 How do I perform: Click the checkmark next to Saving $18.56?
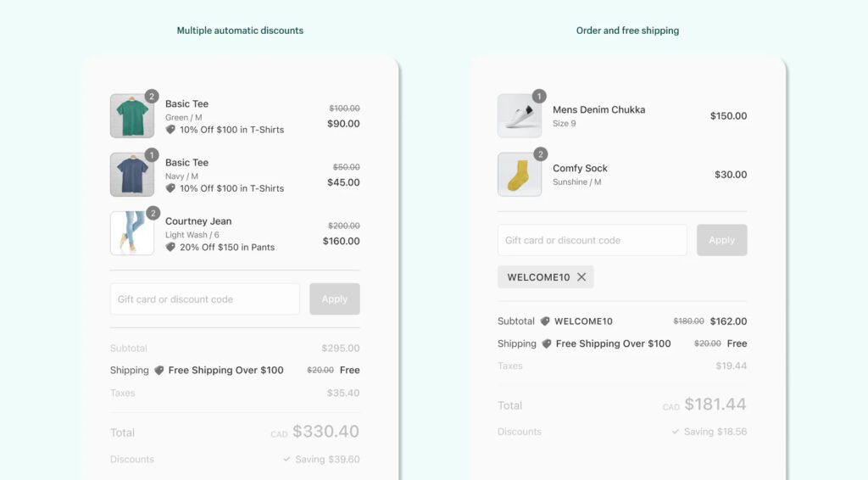point(675,432)
